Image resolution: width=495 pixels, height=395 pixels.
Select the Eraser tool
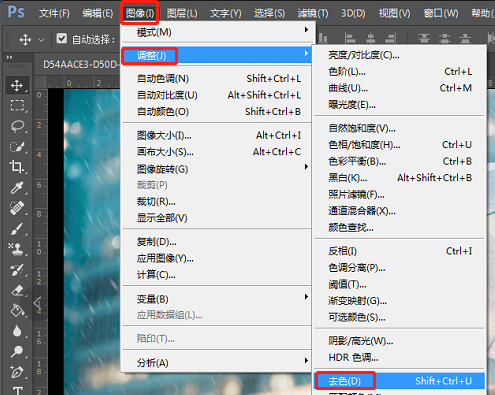point(17,290)
